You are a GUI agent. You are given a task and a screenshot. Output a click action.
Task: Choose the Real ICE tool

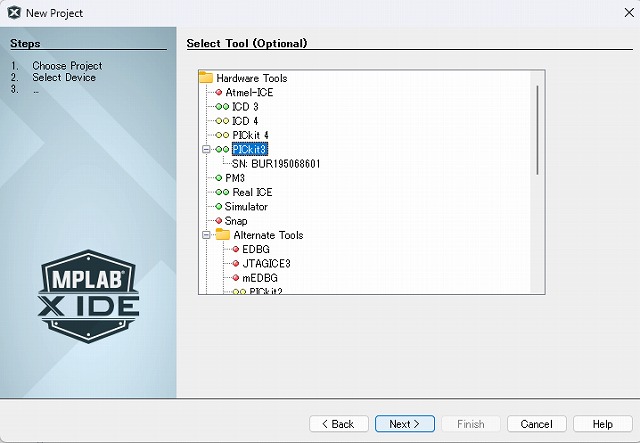[x=252, y=192]
